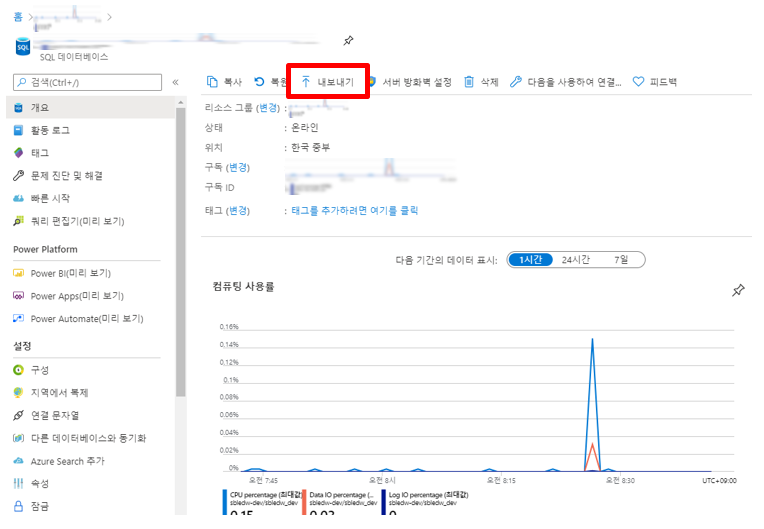Screen dimensions: 764x529
Task: Click the 내보내기 (export) button
Action: (327, 82)
